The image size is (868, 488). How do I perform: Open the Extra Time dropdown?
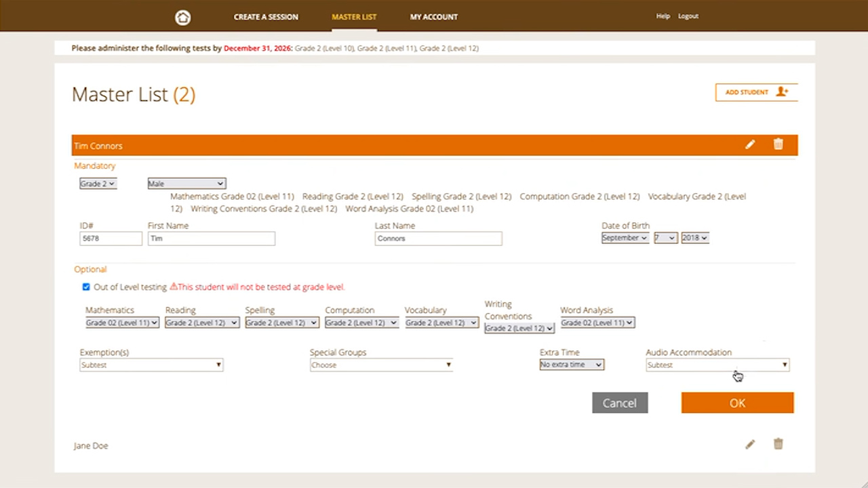click(571, 365)
